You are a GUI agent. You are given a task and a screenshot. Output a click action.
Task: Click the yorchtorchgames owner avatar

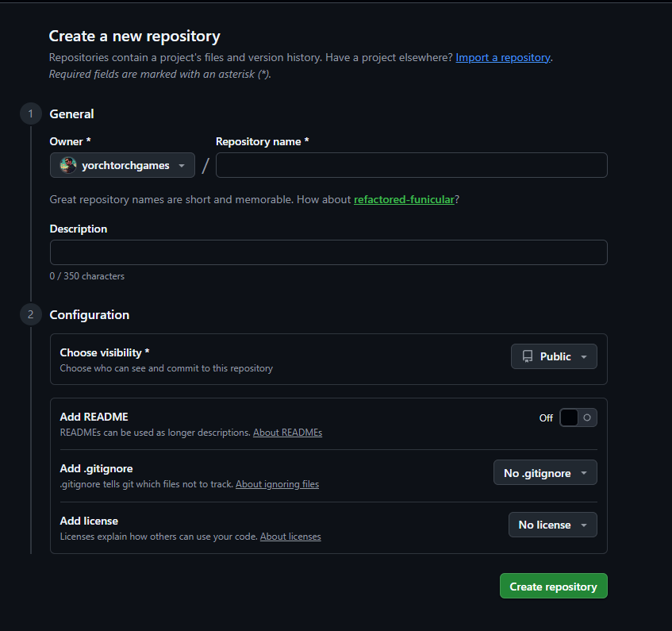[68, 165]
